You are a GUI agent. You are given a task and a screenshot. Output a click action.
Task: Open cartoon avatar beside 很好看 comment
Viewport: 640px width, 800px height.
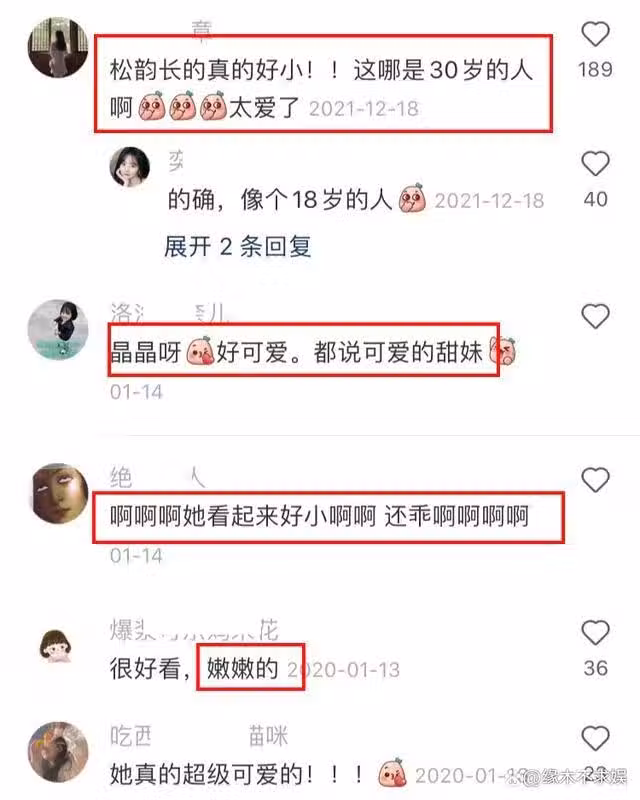point(56,646)
